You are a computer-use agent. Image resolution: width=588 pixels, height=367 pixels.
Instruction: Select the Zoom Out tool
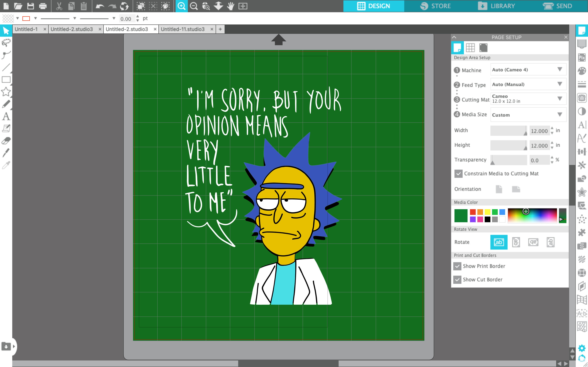193,6
